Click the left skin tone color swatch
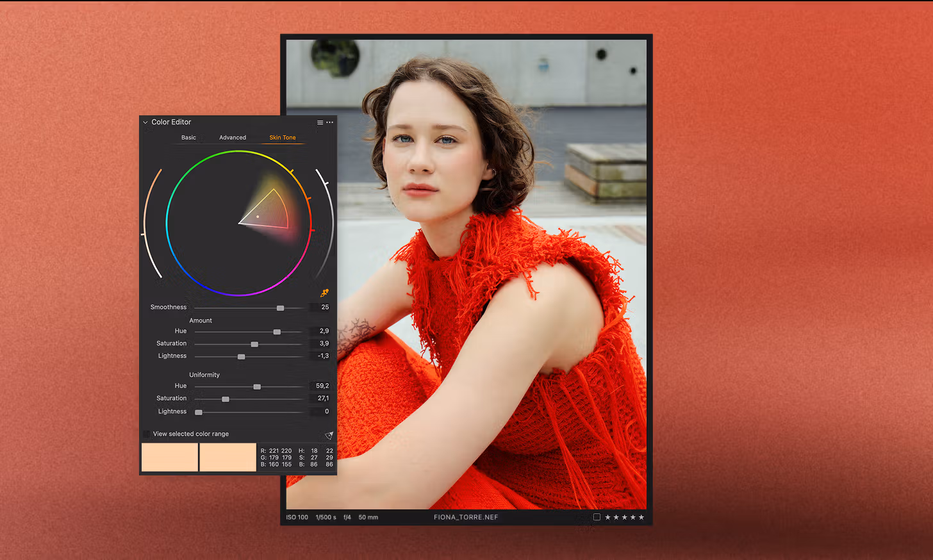933x560 pixels. point(170,457)
